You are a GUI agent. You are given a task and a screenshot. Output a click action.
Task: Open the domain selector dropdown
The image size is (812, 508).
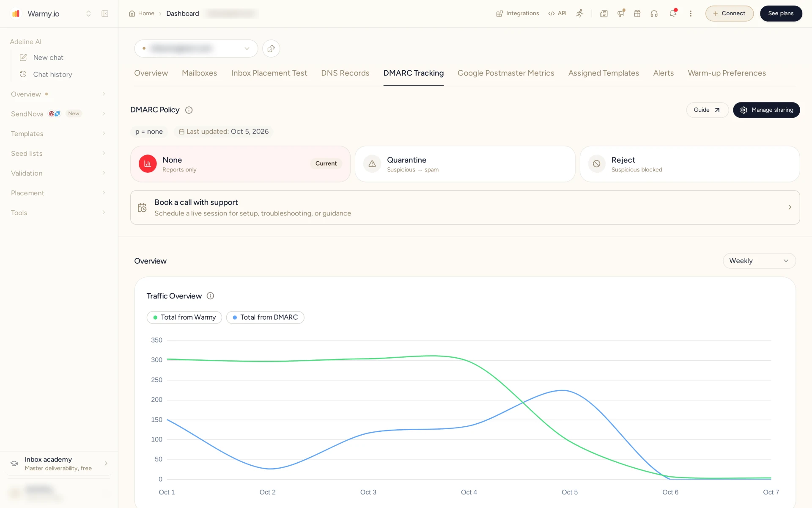coord(196,48)
